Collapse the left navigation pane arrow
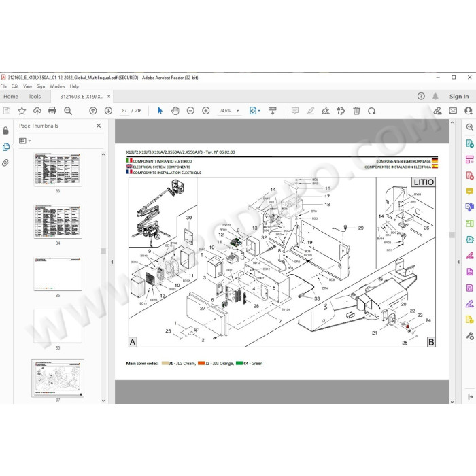This screenshot has height=476, width=476. click(112, 262)
